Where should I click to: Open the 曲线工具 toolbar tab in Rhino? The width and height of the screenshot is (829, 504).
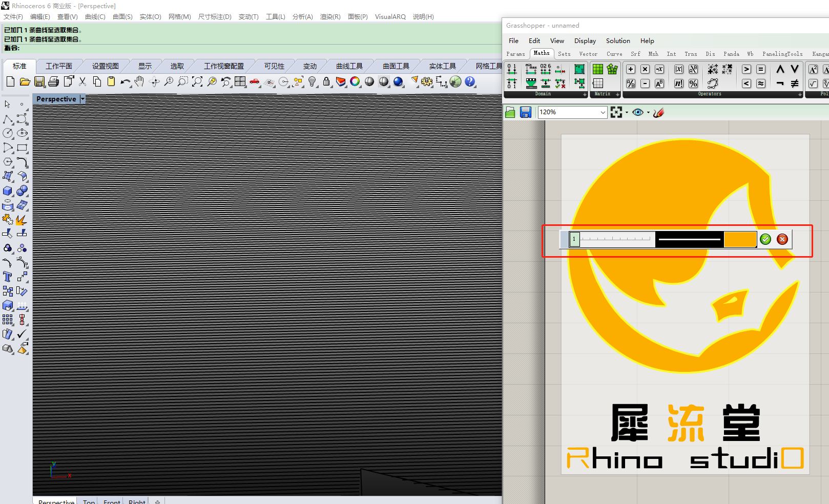(349, 66)
